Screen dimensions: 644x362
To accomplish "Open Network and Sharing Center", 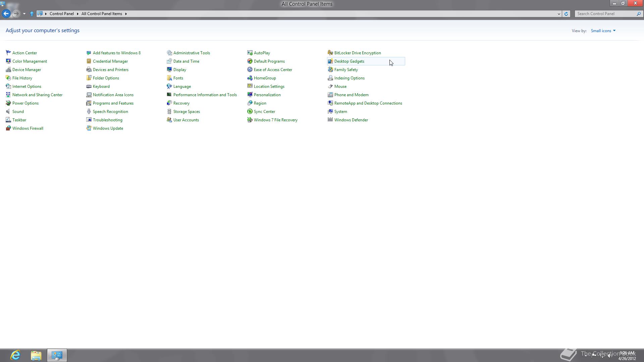I will click(37, 95).
